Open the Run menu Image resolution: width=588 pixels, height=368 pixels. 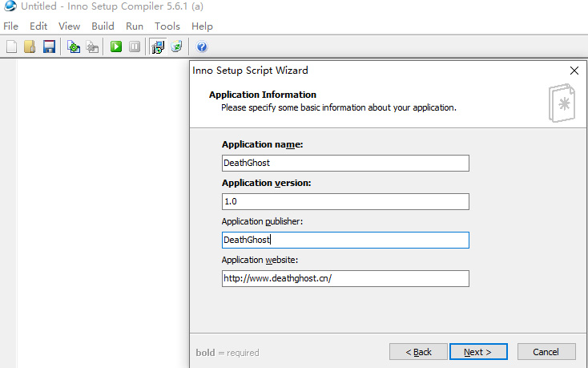click(x=135, y=26)
